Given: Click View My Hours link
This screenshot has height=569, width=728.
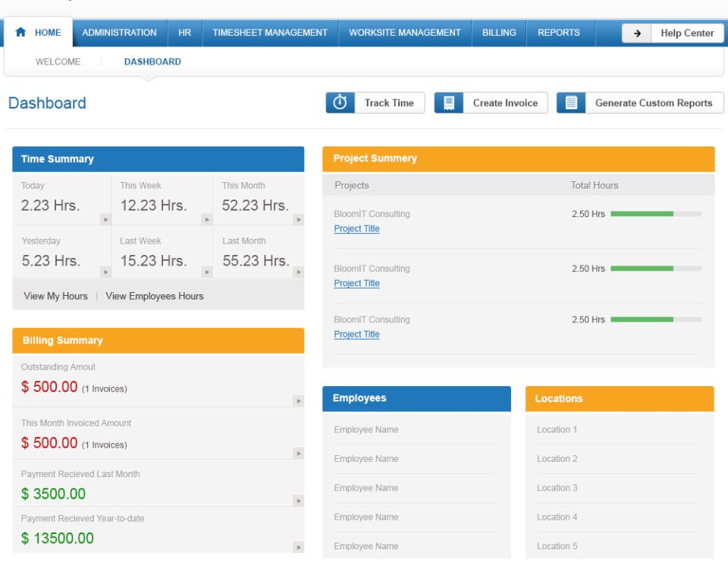Looking at the screenshot, I should [x=55, y=296].
